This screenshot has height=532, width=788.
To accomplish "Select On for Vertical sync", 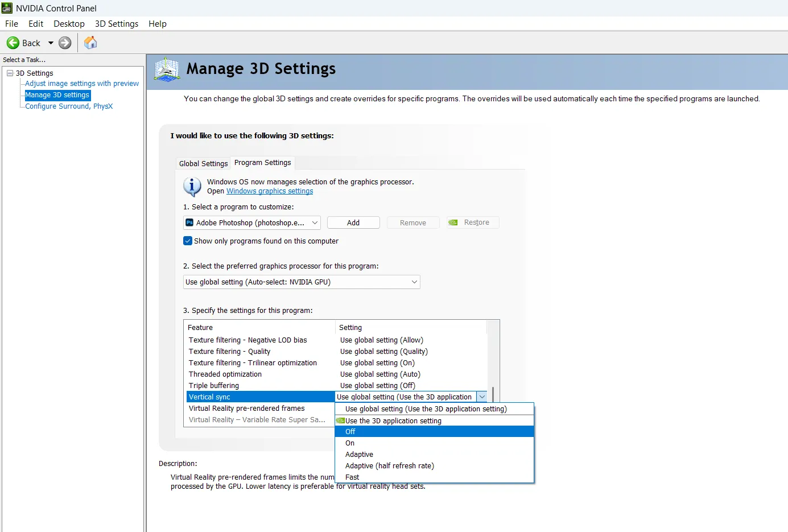I will 435,443.
